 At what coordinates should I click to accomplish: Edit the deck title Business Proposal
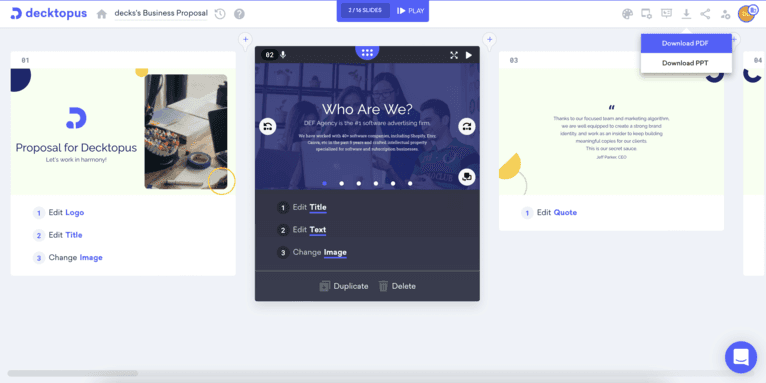[x=161, y=13]
